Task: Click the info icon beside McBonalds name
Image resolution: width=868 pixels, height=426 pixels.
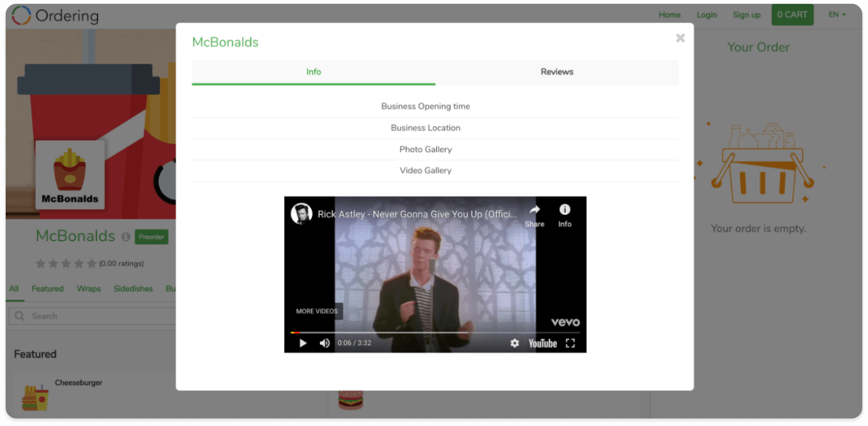Action: pyautogui.click(x=126, y=237)
